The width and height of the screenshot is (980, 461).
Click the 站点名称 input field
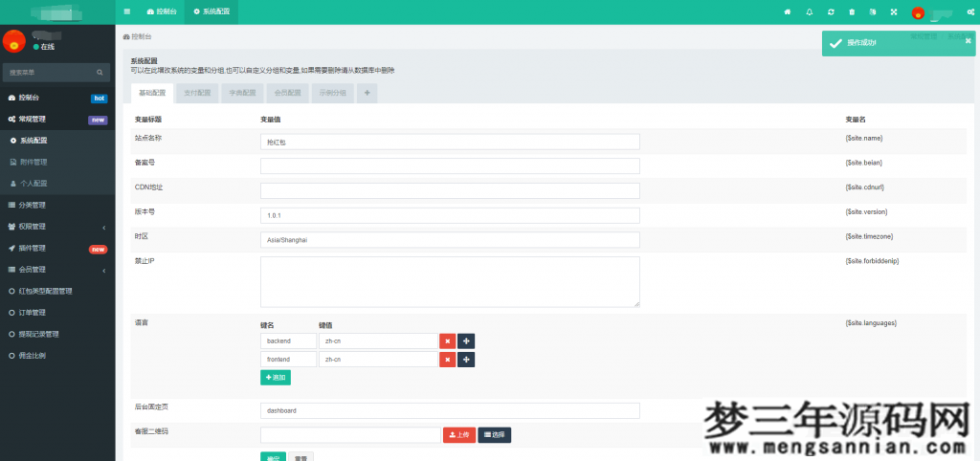tap(450, 142)
